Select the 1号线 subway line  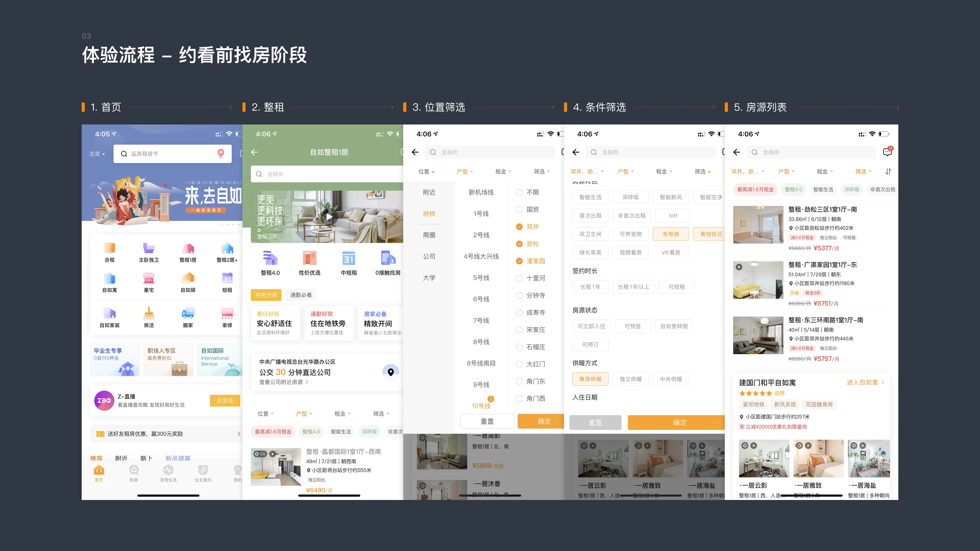(481, 214)
